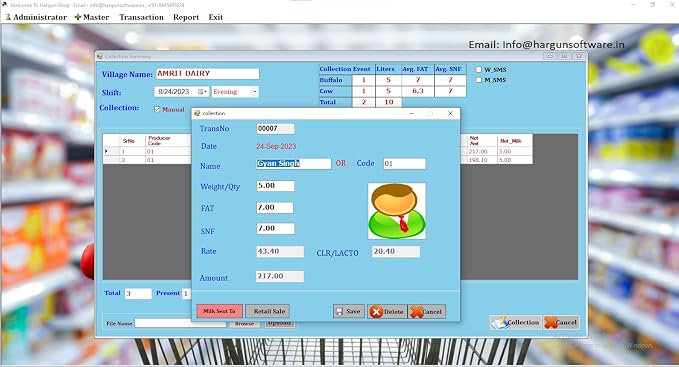
Task: Click the Weight/Qty input field
Action: [x=275, y=186]
